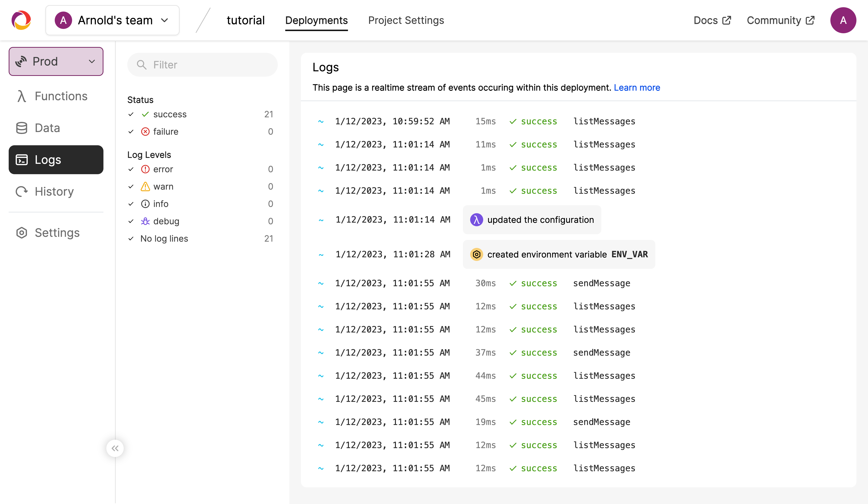This screenshot has height=504, width=868.
Task: Click the Filter search field
Action: (207, 65)
